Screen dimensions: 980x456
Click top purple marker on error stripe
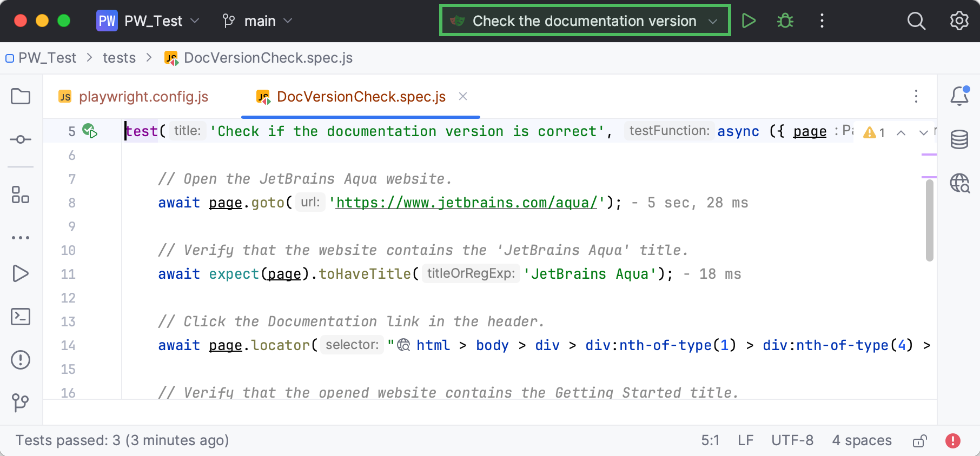pos(929,155)
